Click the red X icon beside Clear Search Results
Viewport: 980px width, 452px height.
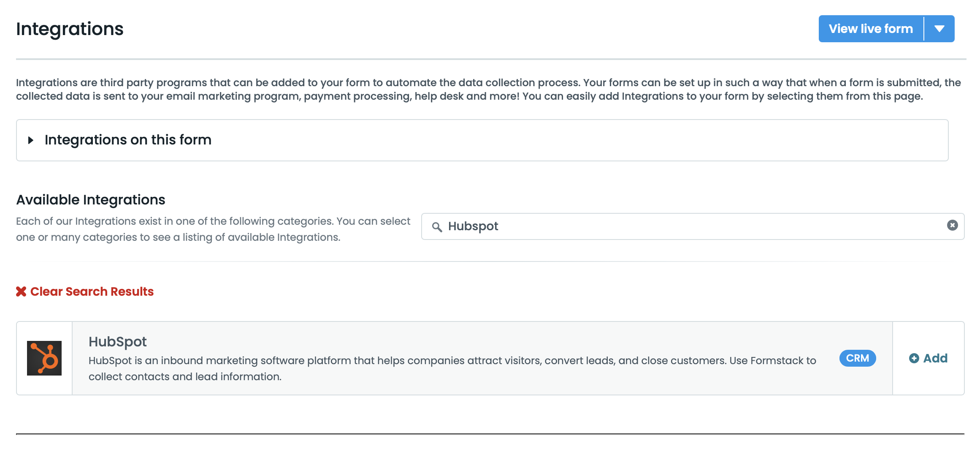(21, 291)
